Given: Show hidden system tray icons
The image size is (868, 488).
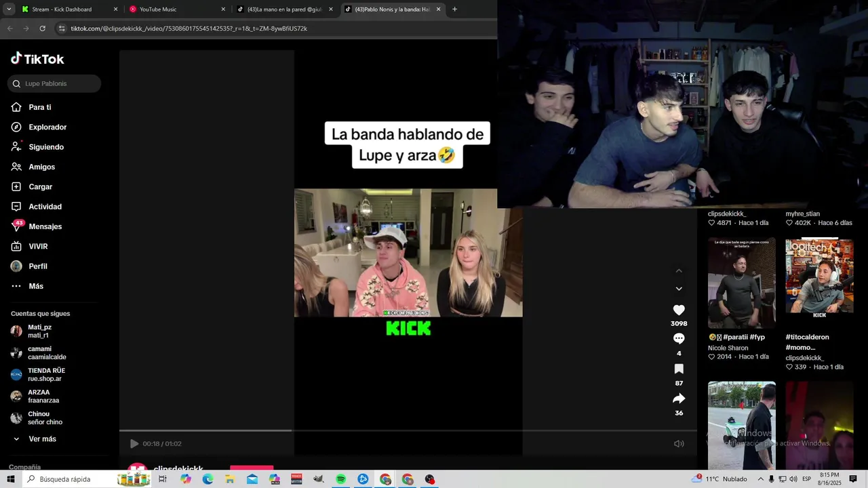Looking at the screenshot, I should point(760,479).
